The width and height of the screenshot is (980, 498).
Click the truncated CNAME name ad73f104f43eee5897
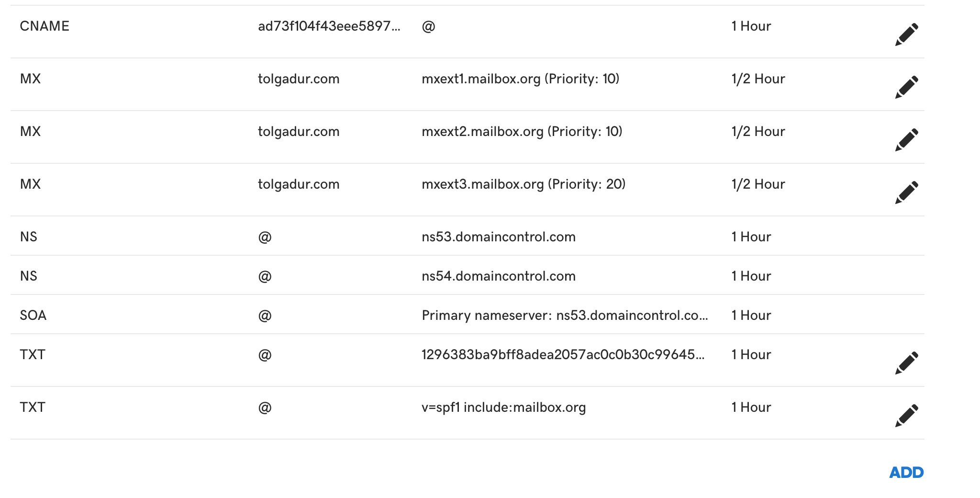(329, 26)
